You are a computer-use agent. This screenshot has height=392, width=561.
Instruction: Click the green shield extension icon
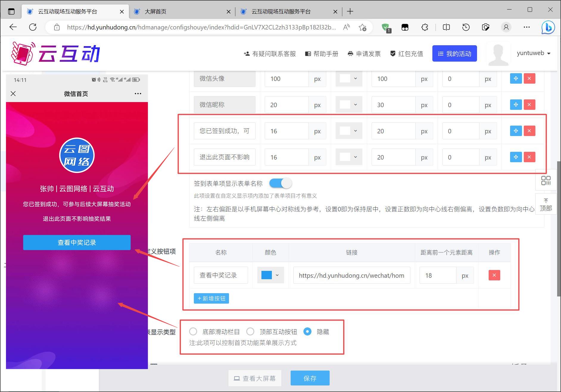click(x=386, y=27)
